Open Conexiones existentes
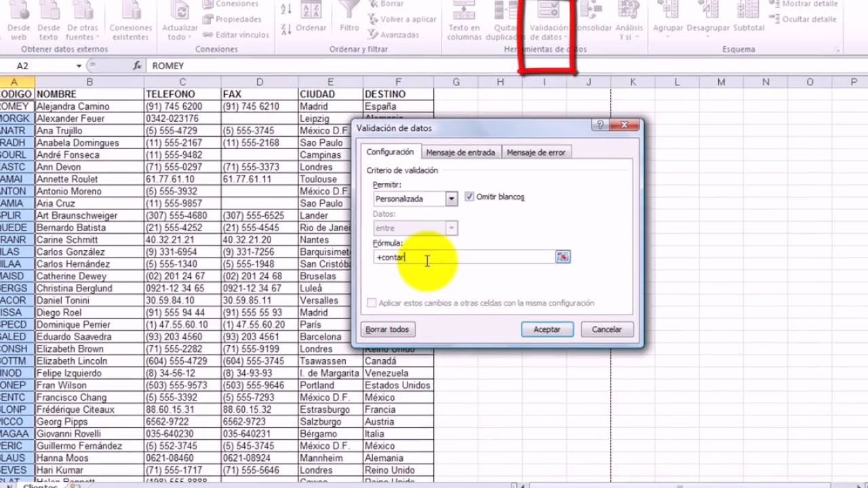 click(x=131, y=20)
